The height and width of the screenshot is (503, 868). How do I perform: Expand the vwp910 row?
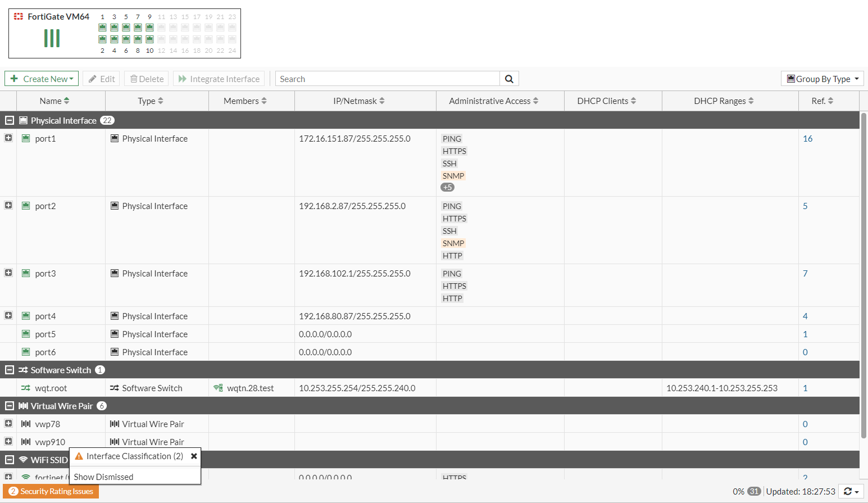pyautogui.click(x=8, y=441)
